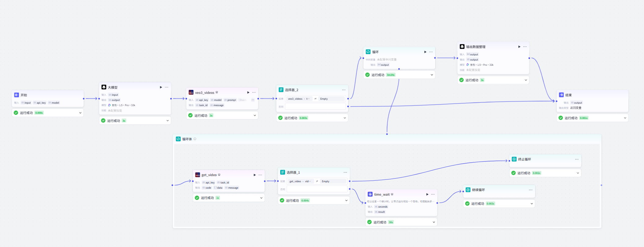Click the play icon on veo3_videos node
Screen dimensions: 644x247
coord(248,93)
